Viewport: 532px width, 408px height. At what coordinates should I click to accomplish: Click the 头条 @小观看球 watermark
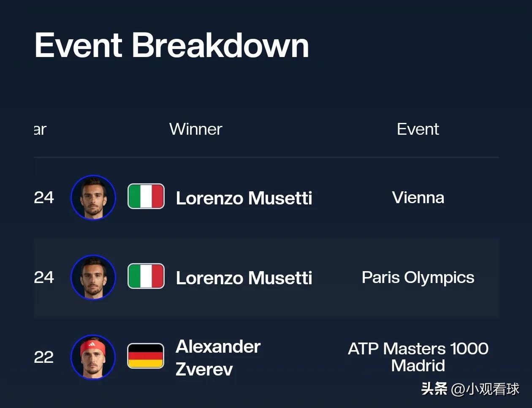470,389
